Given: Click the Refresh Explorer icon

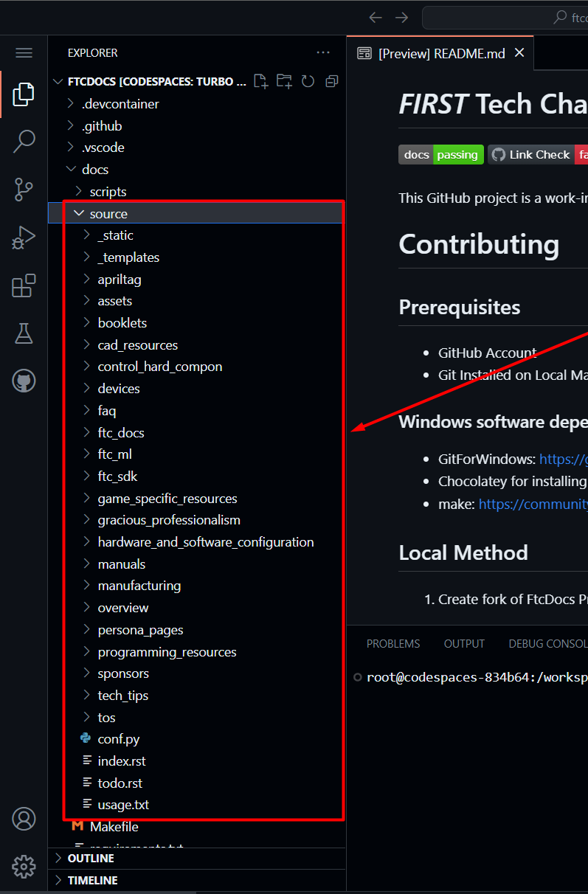Looking at the screenshot, I should [308, 81].
